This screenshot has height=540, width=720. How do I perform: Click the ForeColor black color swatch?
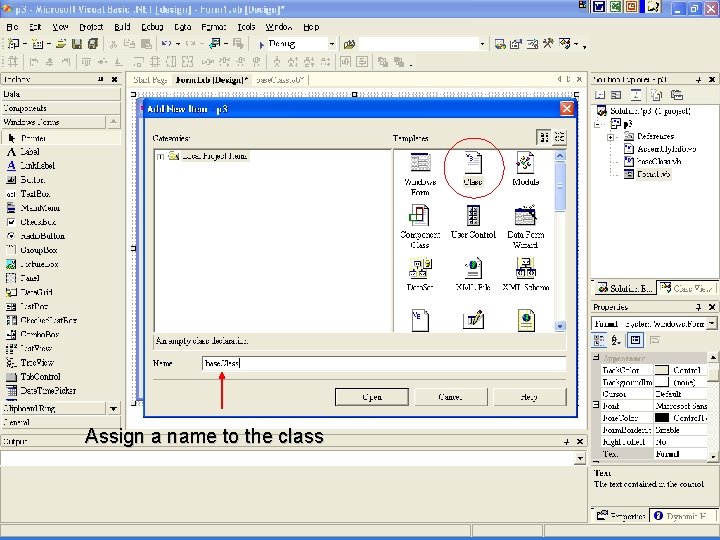[661, 418]
